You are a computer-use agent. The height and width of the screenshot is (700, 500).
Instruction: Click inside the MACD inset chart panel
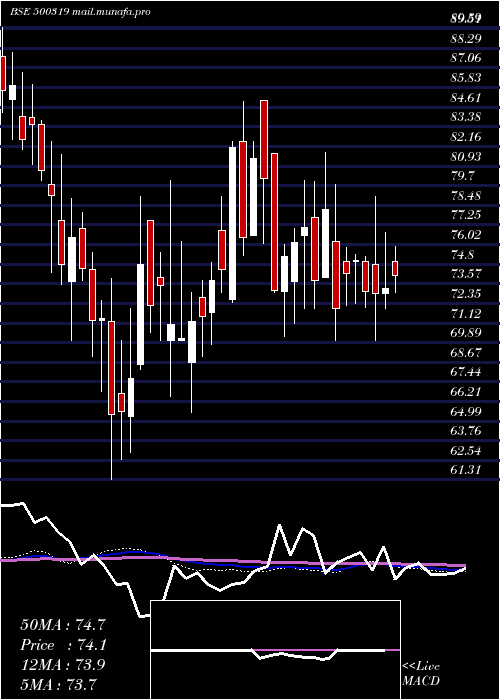pos(275,650)
